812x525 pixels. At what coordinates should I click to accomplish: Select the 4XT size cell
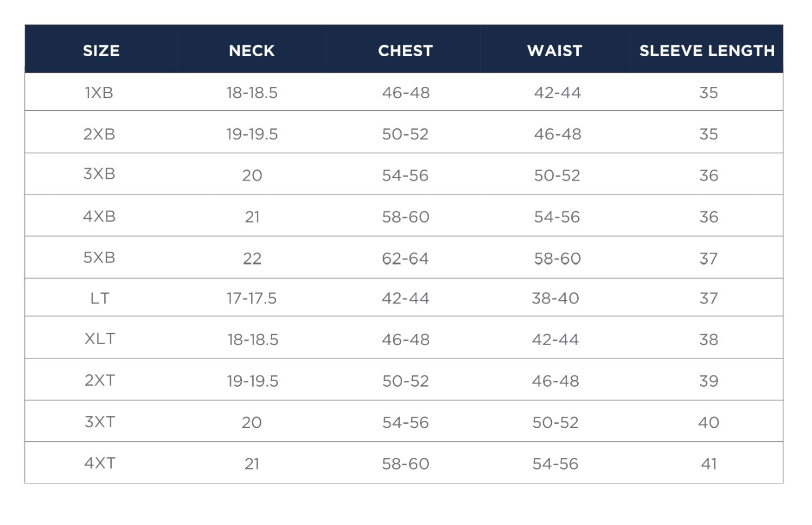coord(100,463)
